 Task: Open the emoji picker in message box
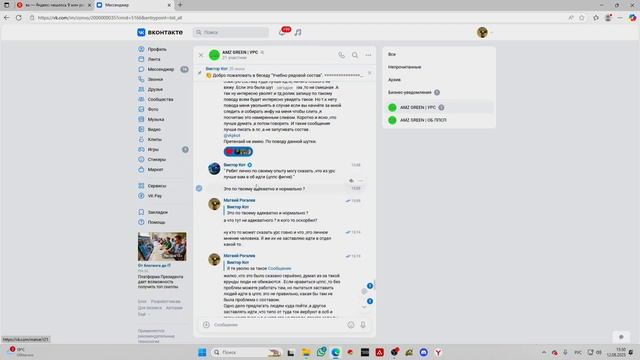click(x=351, y=325)
